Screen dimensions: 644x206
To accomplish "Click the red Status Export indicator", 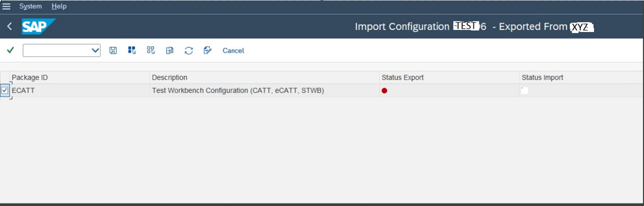I will (384, 90).
